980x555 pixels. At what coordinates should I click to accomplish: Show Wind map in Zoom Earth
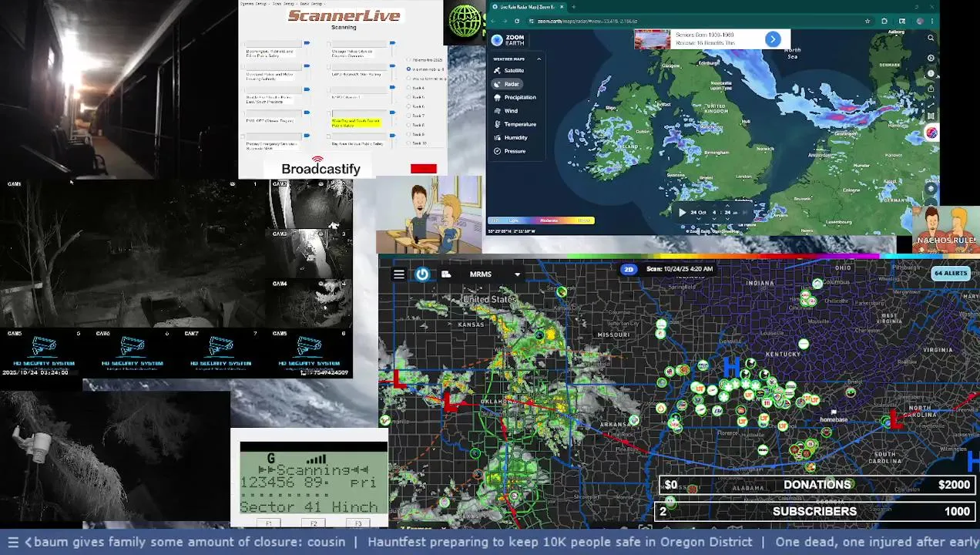(506, 111)
